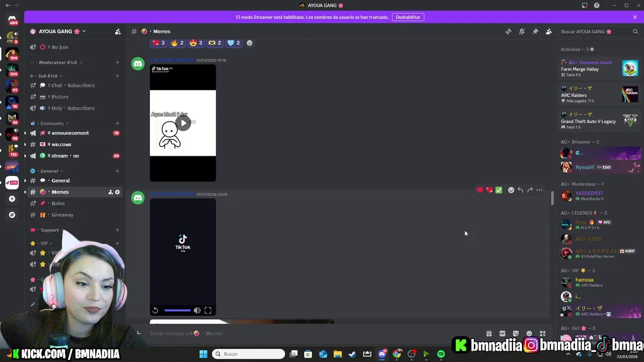Dismiss the streamer mode banner
Screen dimensions: 644x362
[635, 17]
